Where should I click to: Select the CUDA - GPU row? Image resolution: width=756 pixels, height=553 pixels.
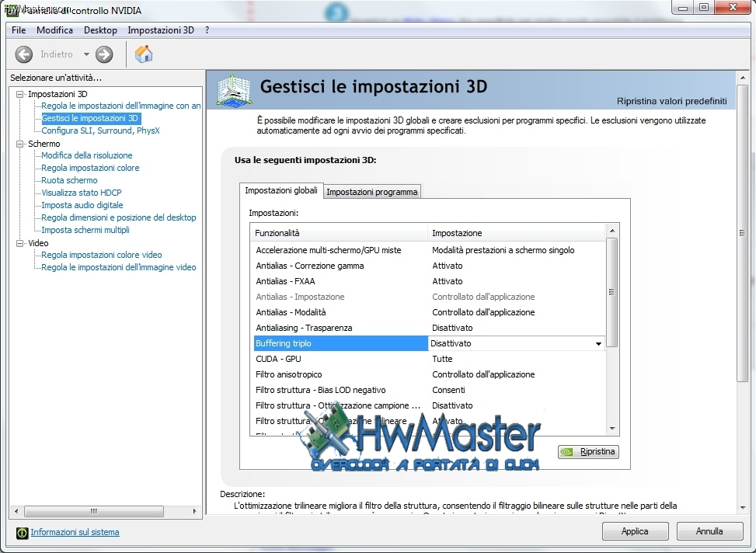[429, 359]
